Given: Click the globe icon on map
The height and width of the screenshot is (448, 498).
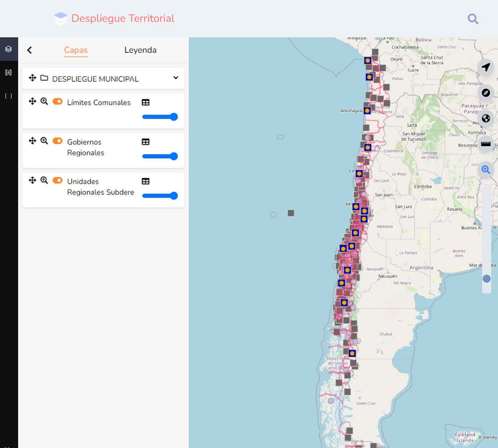Looking at the screenshot, I should 485,119.
